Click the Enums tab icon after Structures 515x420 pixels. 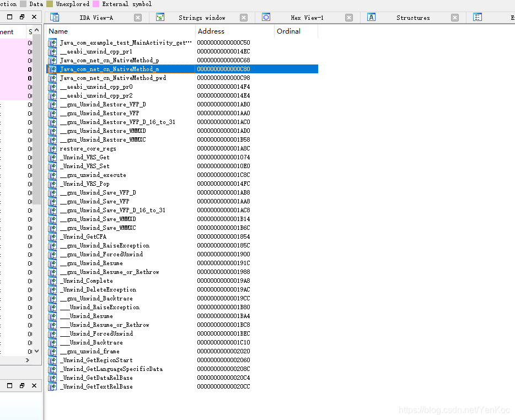point(477,18)
